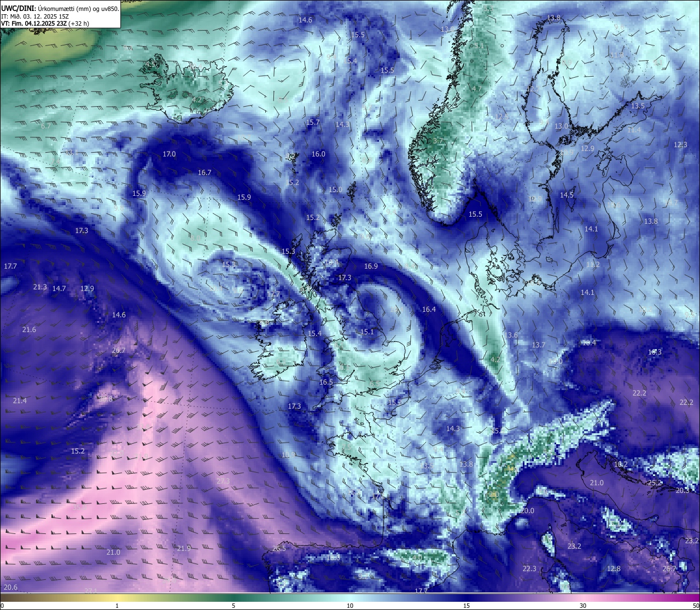
Task: Click the map value '11.4'
Action: (x=634, y=130)
